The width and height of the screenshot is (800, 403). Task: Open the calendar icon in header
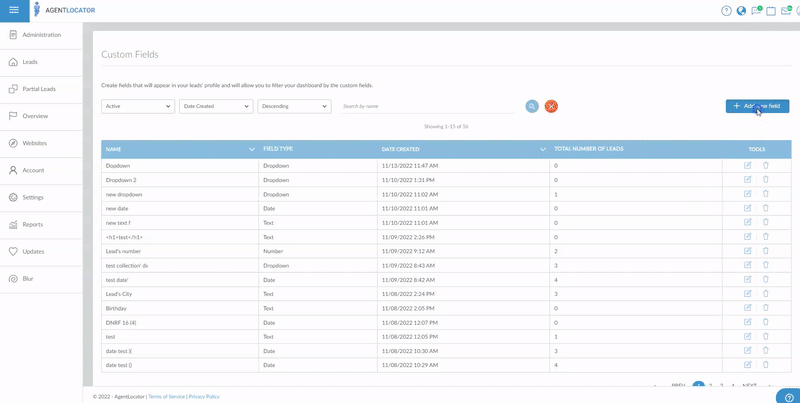[771, 11]
